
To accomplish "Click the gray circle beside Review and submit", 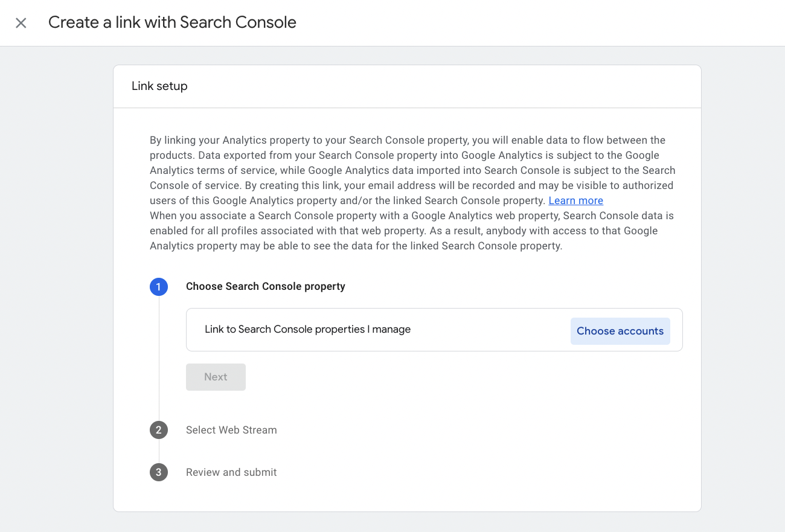I will click(x=159, y=472).
